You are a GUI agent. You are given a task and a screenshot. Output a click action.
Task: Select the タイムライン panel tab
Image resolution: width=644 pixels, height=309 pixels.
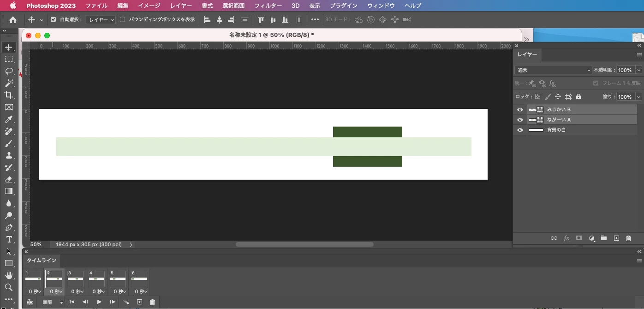(x=42, y=261)
